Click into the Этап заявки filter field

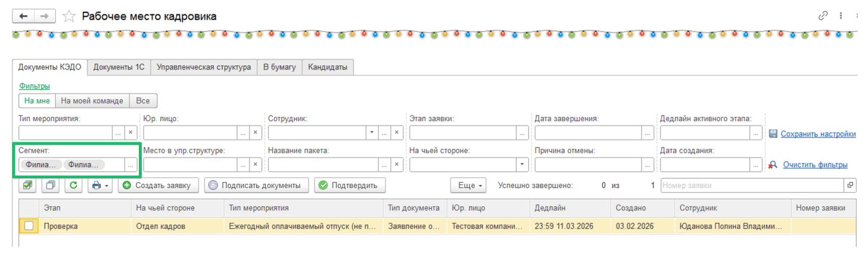click(x=463, y=133)
